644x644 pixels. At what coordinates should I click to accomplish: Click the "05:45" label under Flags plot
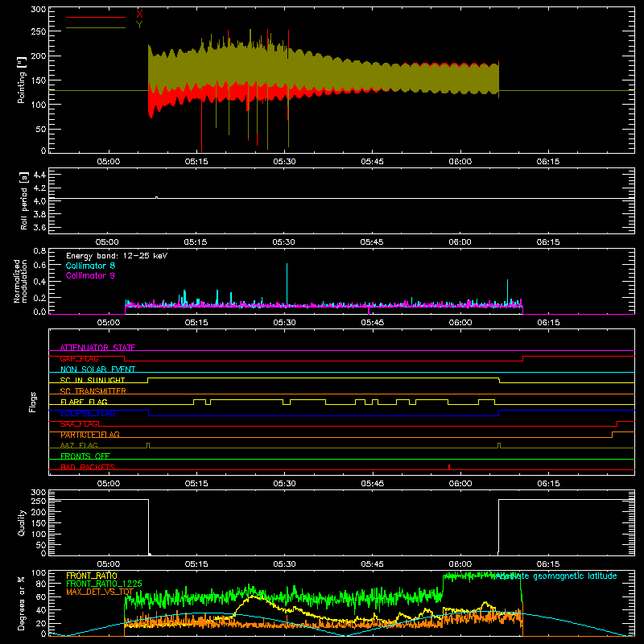pyautogui.click(x=372, y=484)
